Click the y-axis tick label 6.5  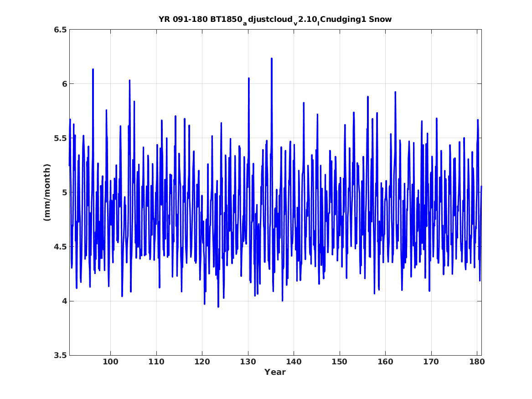[60, 30]
